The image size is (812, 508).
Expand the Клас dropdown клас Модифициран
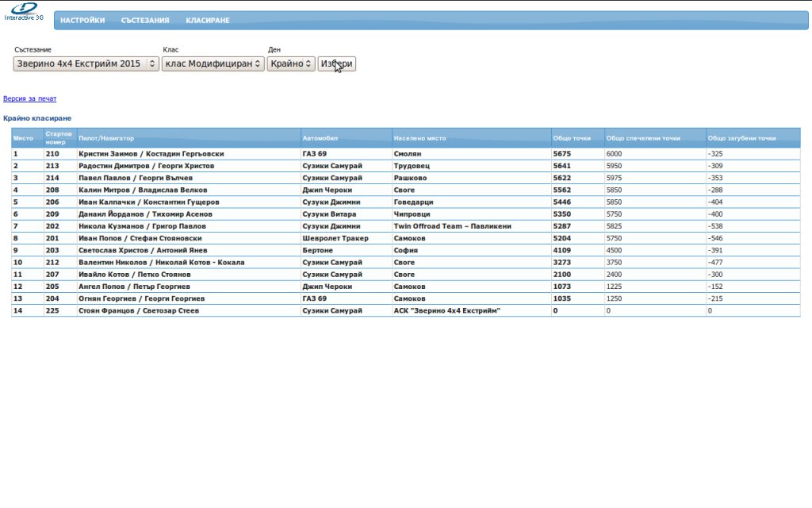213,63
